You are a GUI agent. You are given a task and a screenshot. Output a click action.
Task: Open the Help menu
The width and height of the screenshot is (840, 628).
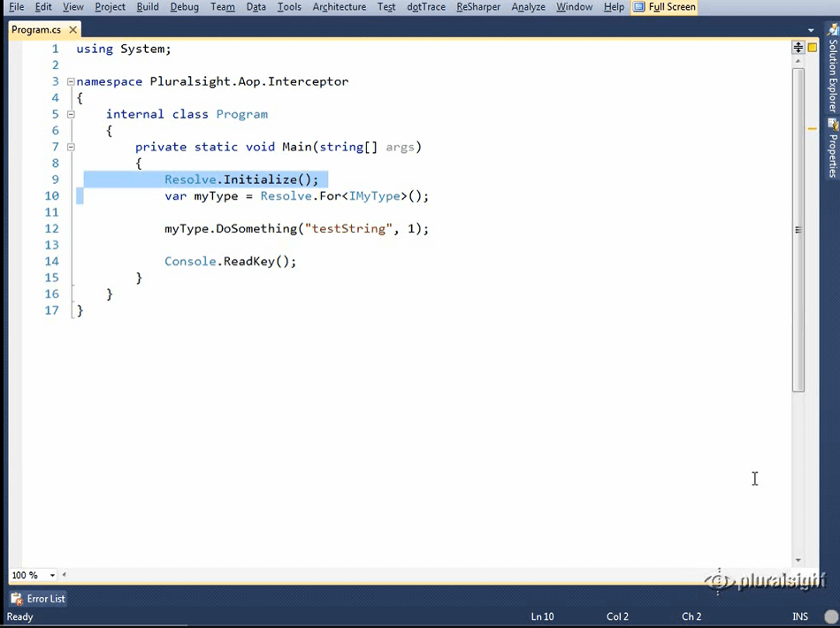[614, 7]
